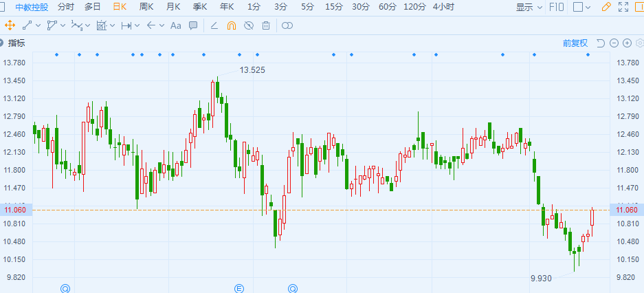Switch to the 分时 tab
This screenshot has height=293, width=644.
tap(66, 7)
